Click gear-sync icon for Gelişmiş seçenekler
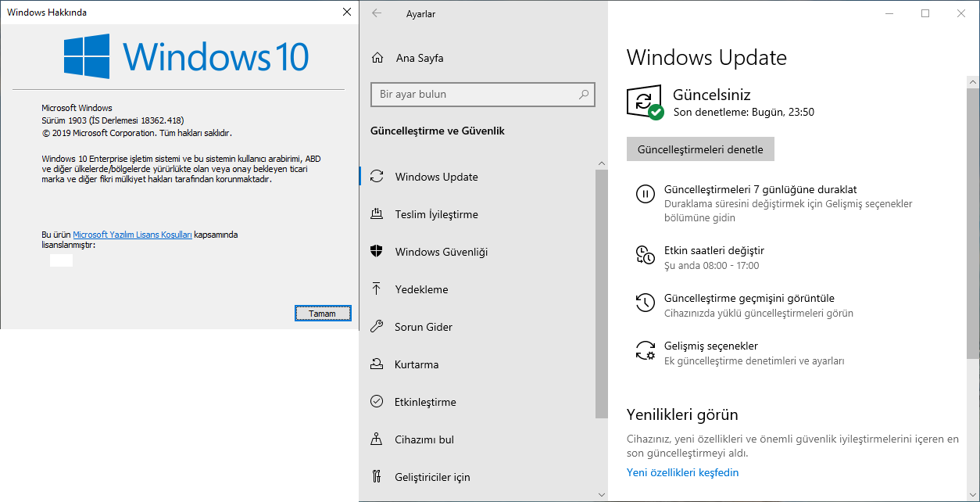Screen dimensions: 980x502 pos(645,350)
